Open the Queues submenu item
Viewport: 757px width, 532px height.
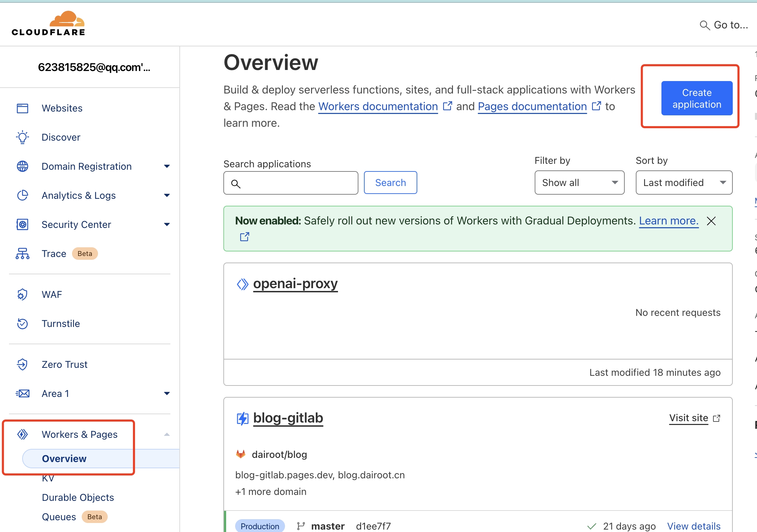59,517
